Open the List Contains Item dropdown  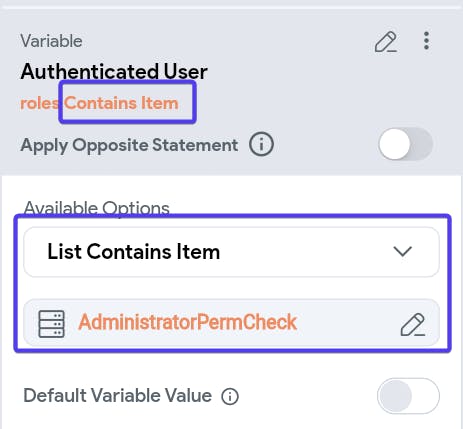231,252
